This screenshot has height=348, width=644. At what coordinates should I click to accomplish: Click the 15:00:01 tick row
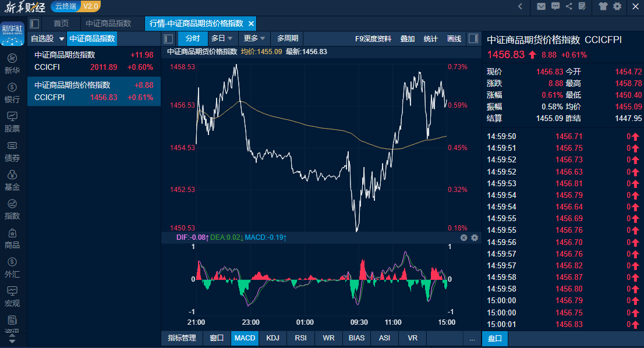tap(562, 324)
